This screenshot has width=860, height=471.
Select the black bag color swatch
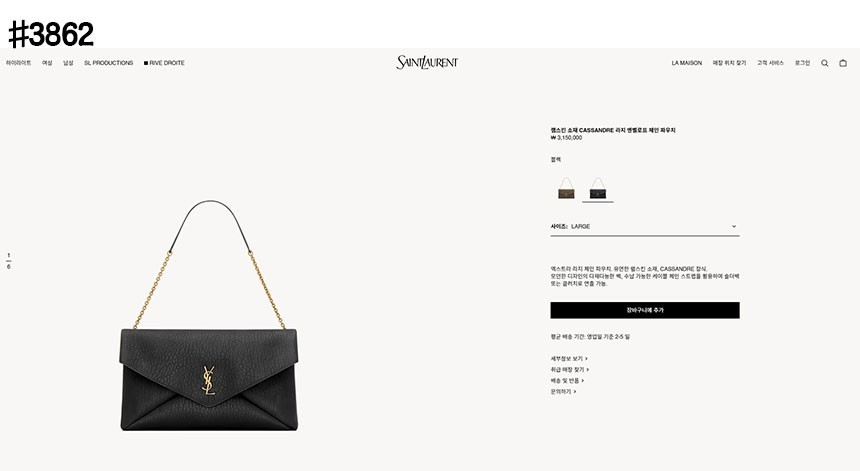(598, 189)
